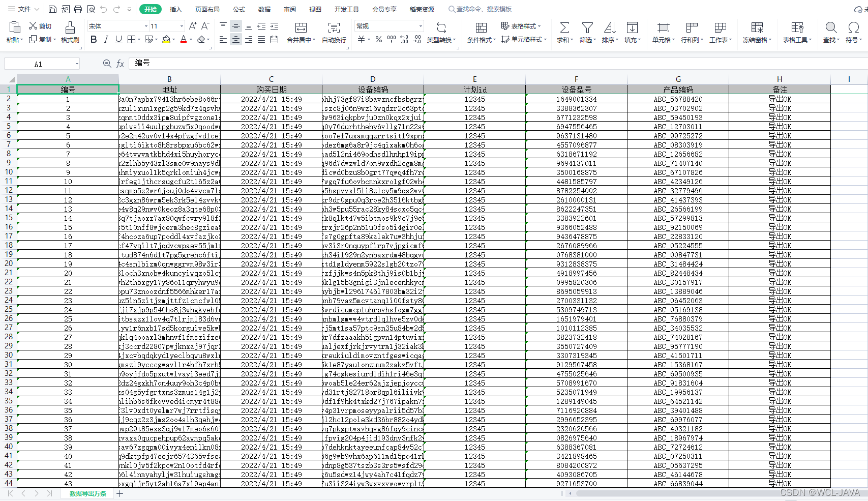Toggle Bold formatting
This screenshot has width=868, height=501.
[x=94, y=39]
